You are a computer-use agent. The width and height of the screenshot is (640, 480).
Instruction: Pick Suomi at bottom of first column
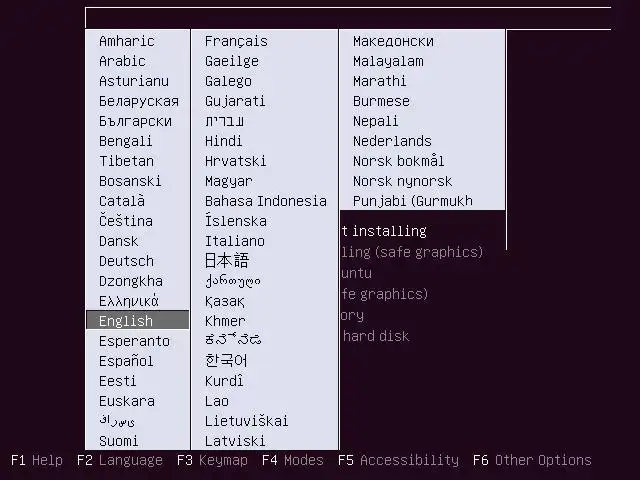(118, 441)
